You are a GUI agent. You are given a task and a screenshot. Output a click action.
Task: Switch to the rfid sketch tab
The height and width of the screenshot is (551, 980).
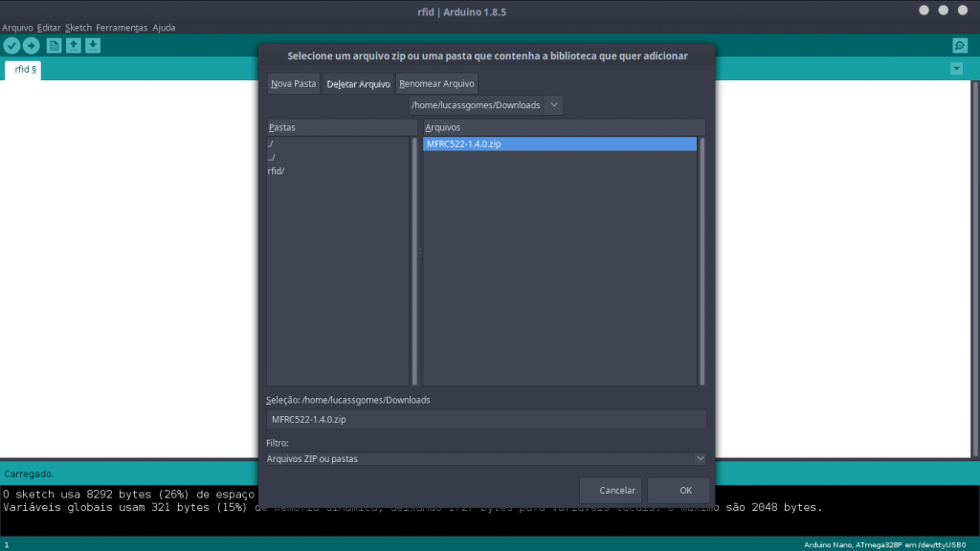tap(21, 69)
